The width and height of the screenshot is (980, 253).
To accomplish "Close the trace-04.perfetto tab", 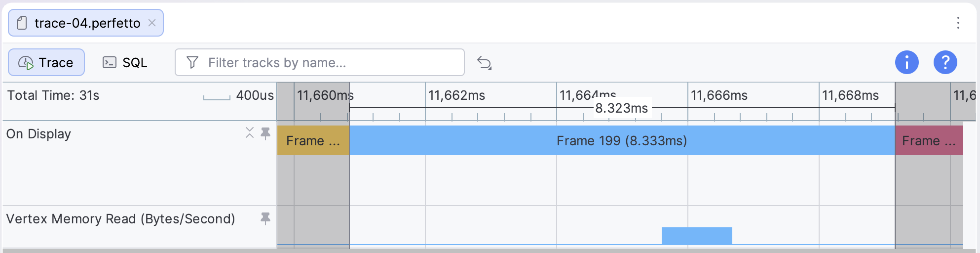I will tap(152, 23).
